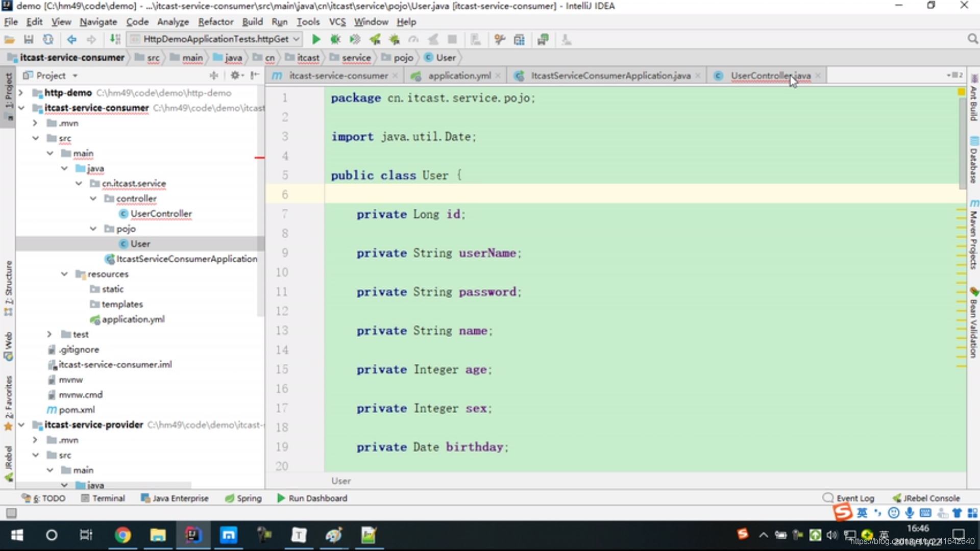Open the VCS menu
Image resolution: width=980 pixels, height=551 pixels.
point(337,22)
